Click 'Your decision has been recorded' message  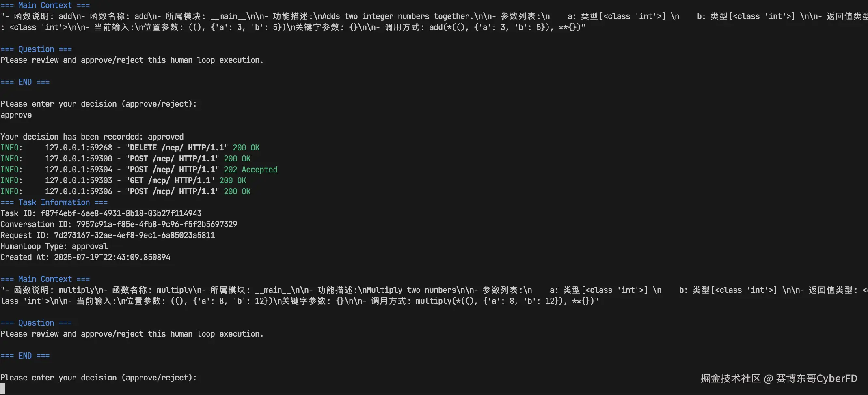tap(92, 137)
